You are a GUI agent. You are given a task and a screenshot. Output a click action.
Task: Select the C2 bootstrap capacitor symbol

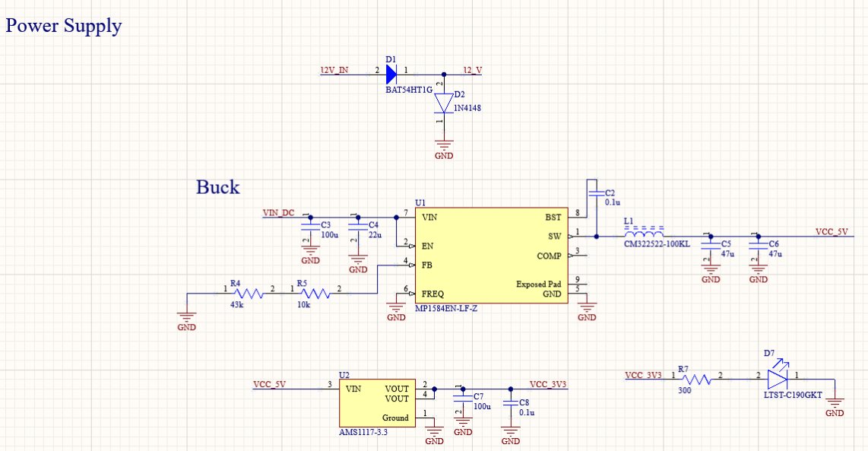tap(597, 194)
